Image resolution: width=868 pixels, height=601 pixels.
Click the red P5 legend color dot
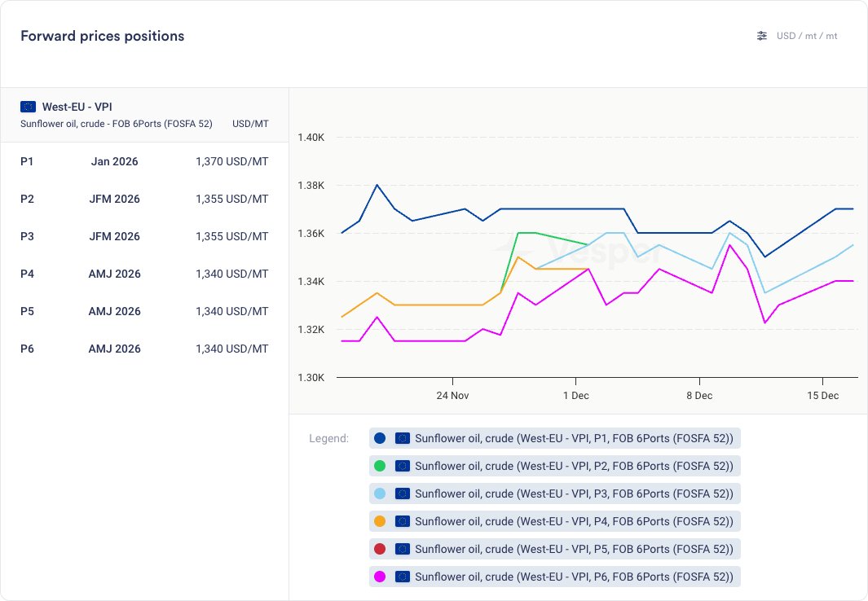tap(379, 549)
